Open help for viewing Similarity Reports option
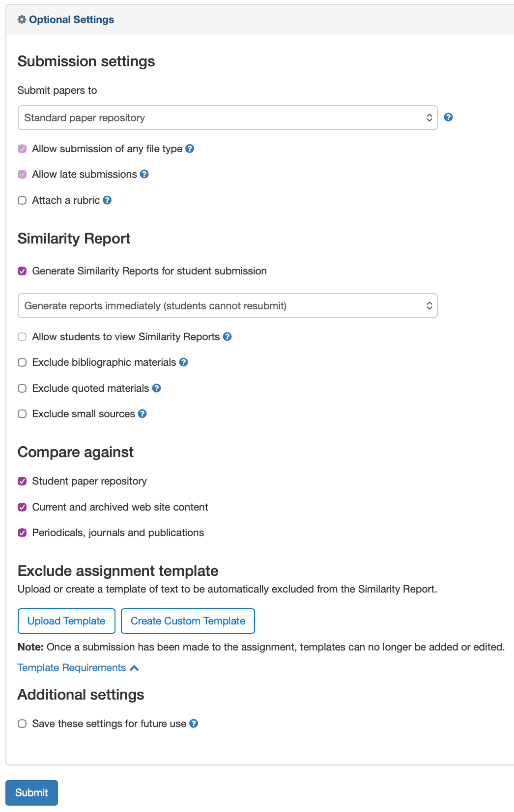Screen dimensions: 514x812 point(227,337)
